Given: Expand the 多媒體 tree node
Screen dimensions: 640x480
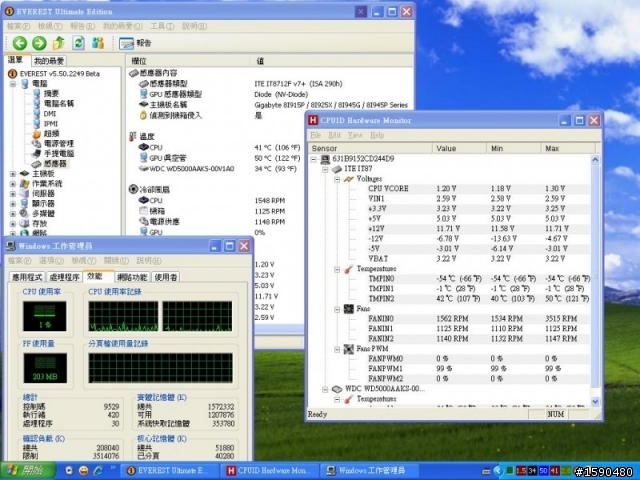Looking at the screenshot, I should point(13,213).
